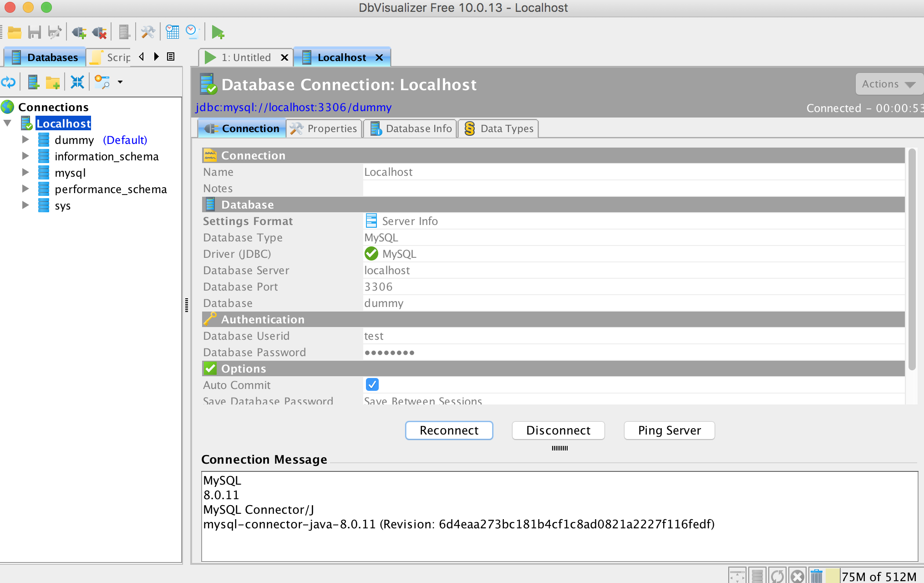This screenshot has height=583, width=924.
Task: Close the Localhost editor tab
Action: pos(379,57)
